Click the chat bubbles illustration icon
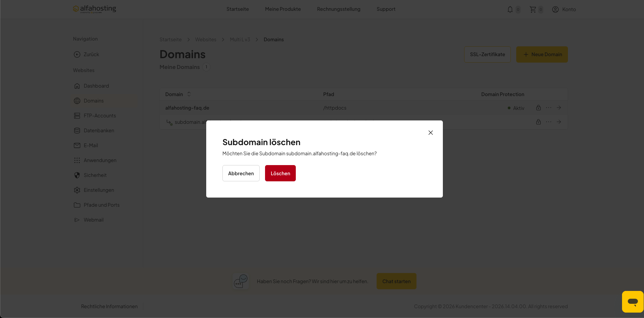 tap(241, 281)
